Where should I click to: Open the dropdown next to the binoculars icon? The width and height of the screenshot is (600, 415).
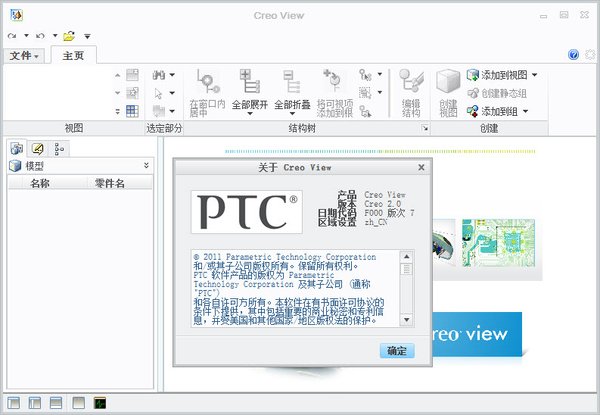172,75
